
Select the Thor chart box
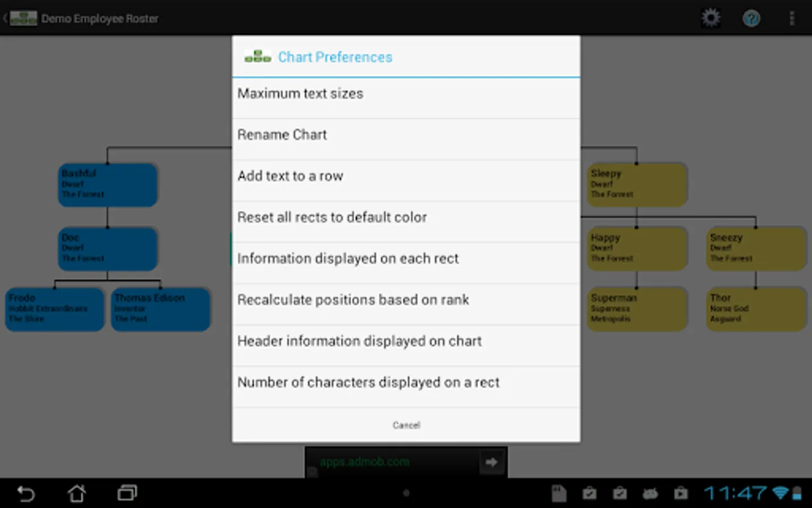pyautogui.click(x=757, y=309)
